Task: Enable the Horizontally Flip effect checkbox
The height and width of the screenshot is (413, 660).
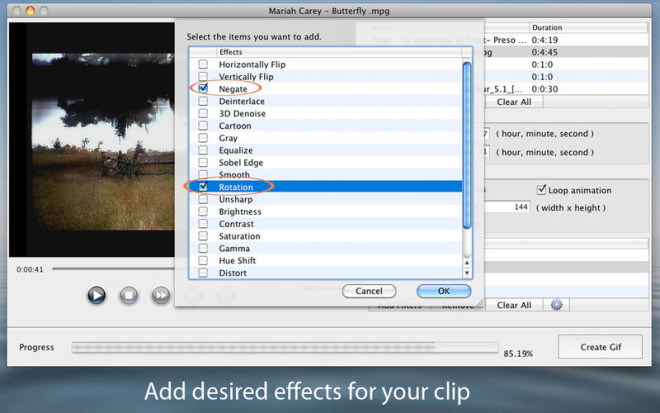Action: (203, 64)
